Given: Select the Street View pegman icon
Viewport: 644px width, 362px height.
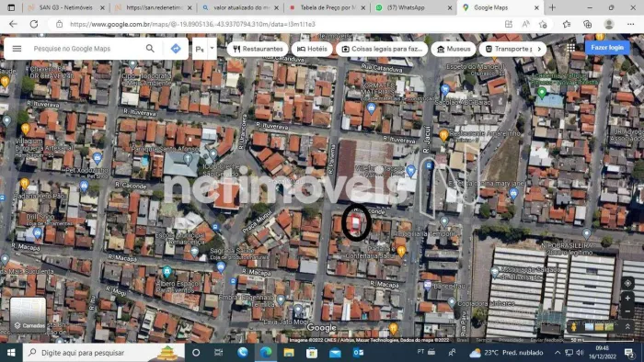Looking at the screenshot, I should (574, 327).
